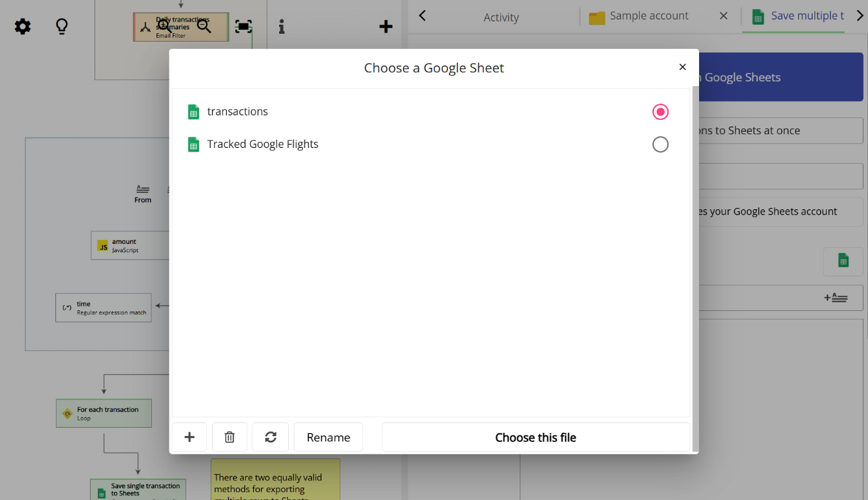Zoom in on the flow canvas
Image resolution: width=868 pixels, height=500 pixels.
point(164,26)
